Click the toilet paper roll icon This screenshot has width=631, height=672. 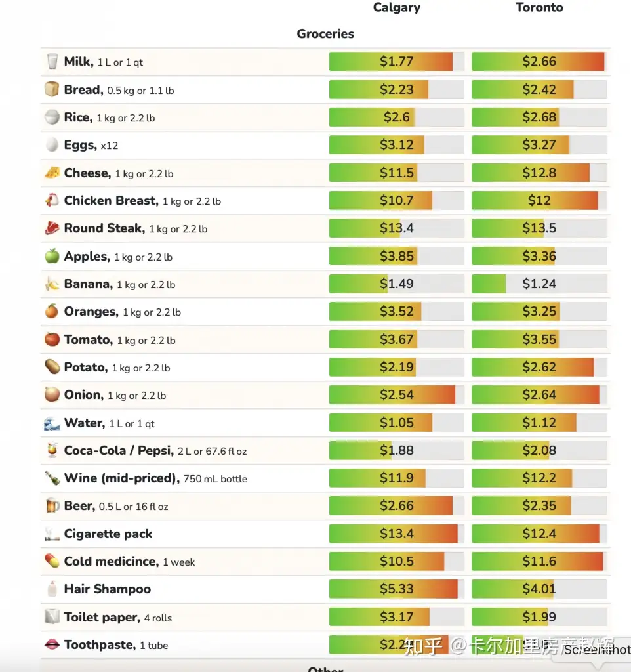52,617
